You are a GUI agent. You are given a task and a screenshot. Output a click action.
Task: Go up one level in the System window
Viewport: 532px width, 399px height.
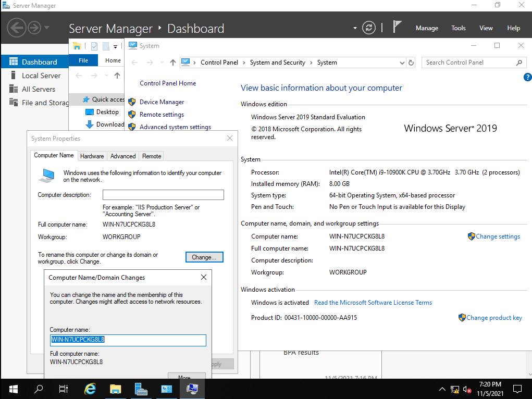pos(173,63)
